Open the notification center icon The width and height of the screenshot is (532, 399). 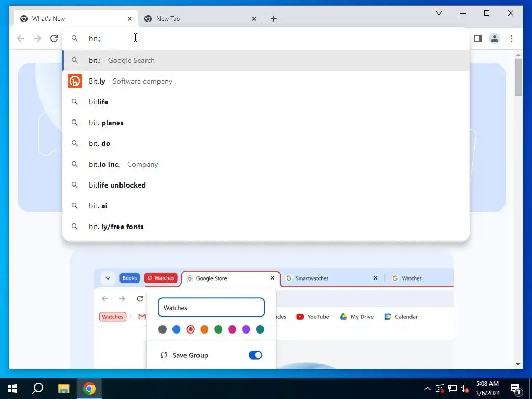515,389
